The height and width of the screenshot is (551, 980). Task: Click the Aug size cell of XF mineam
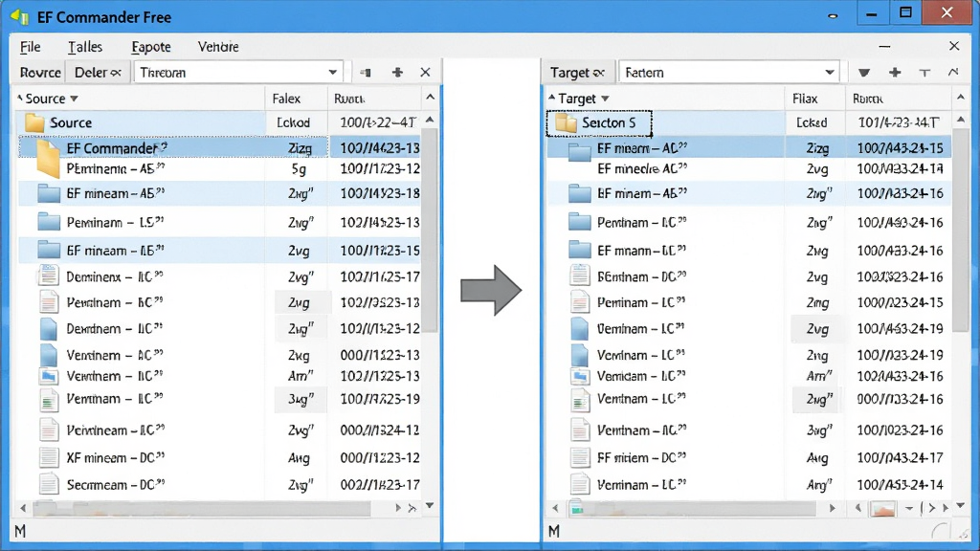299,458
